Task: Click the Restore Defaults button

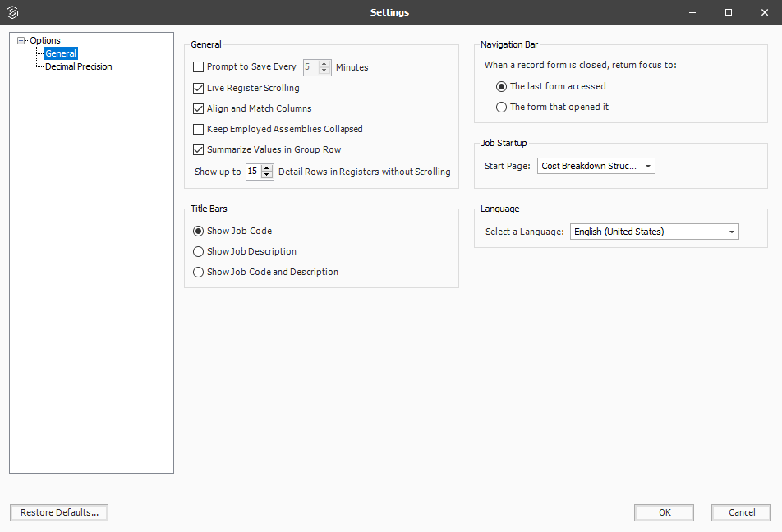Action: pyautogui.click(x=59, y=512)
